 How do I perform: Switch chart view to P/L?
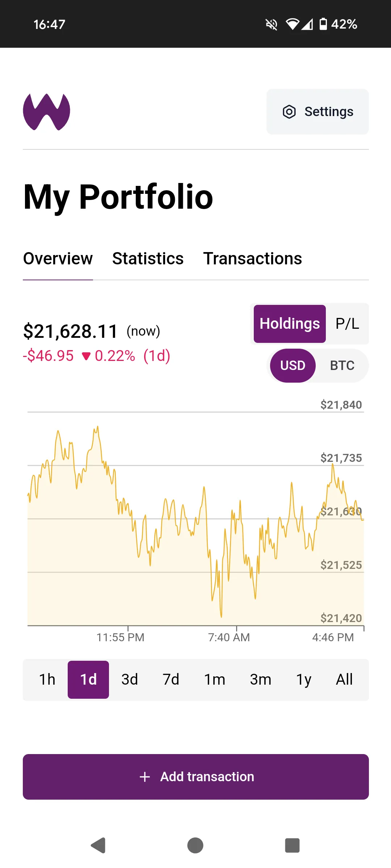(x=347, y=324)
